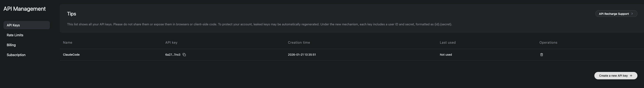The height and width of the screenshot is (88, 644).
Task: Click the masked key 6a27...Tnx3
Action: [x=173, y=55]
